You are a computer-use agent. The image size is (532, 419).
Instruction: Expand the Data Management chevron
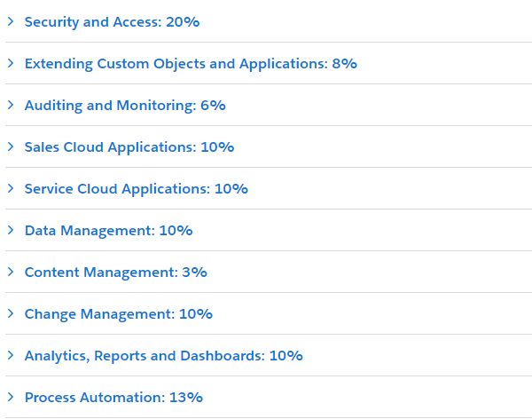tap(11, 230)
